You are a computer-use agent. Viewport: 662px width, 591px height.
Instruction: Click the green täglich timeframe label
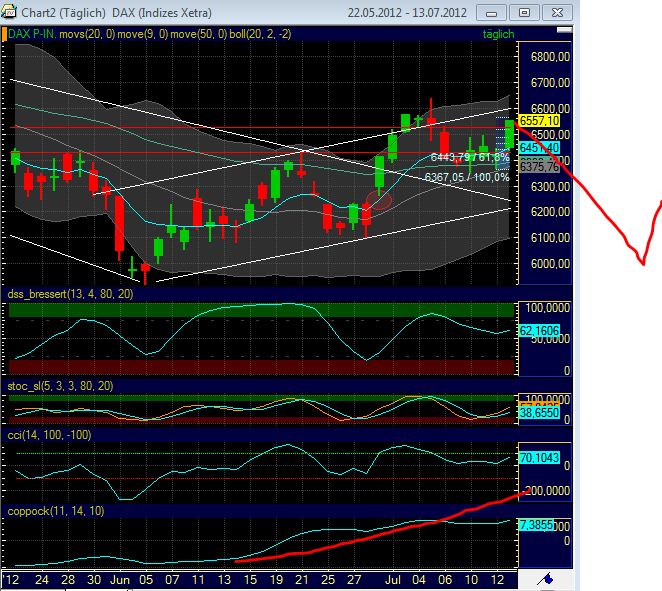click(x=498, y=34)
